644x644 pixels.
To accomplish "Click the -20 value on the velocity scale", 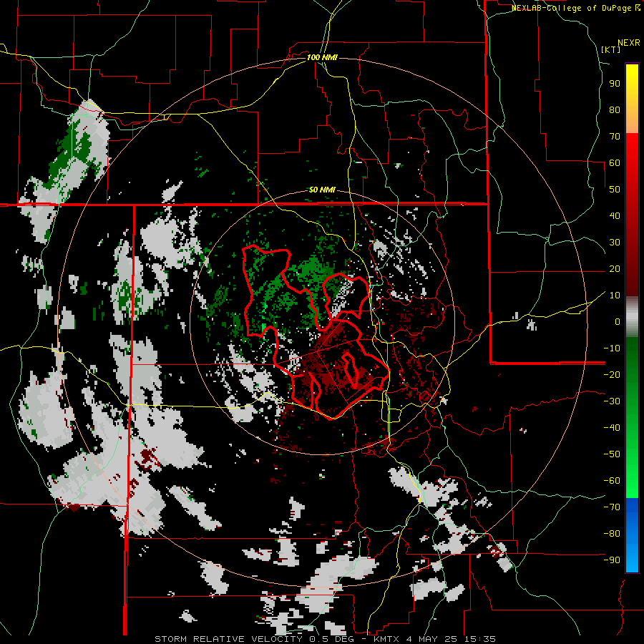I will pos(612,374).
